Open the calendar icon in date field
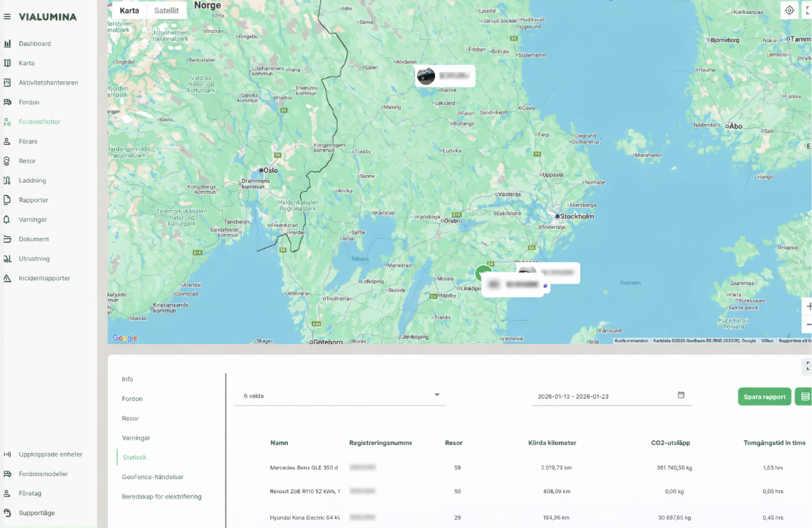 (x=681, y=396)
